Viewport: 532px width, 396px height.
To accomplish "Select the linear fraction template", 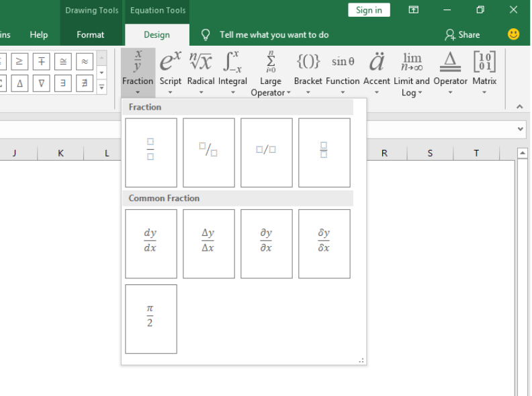I will click(x=267, y=153).
